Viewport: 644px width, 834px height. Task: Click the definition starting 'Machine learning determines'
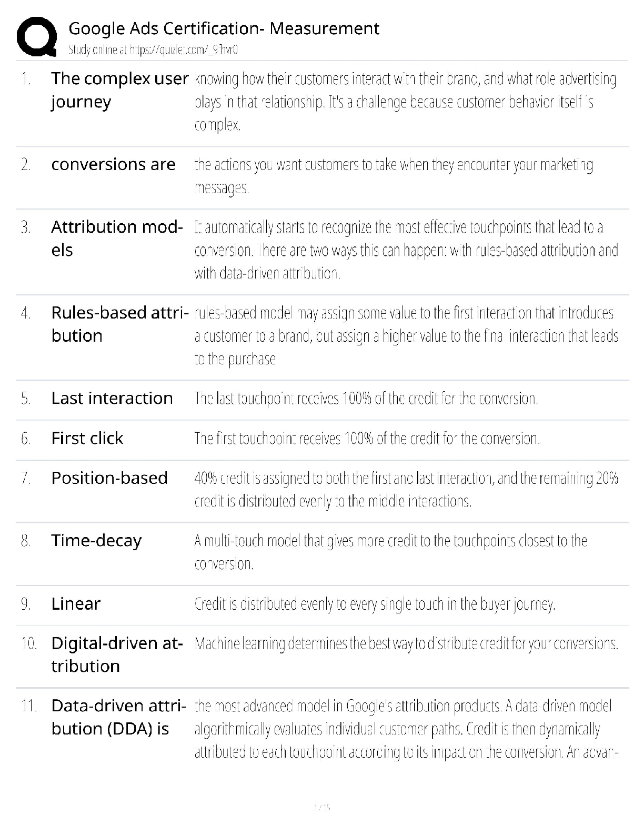pyautogui.click(x=406, y=643)
